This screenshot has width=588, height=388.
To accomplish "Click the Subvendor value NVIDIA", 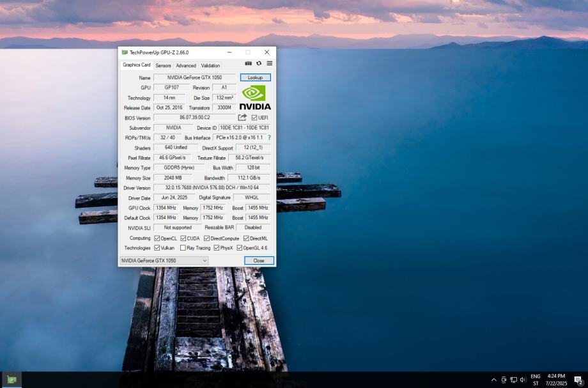I will 174,127.
